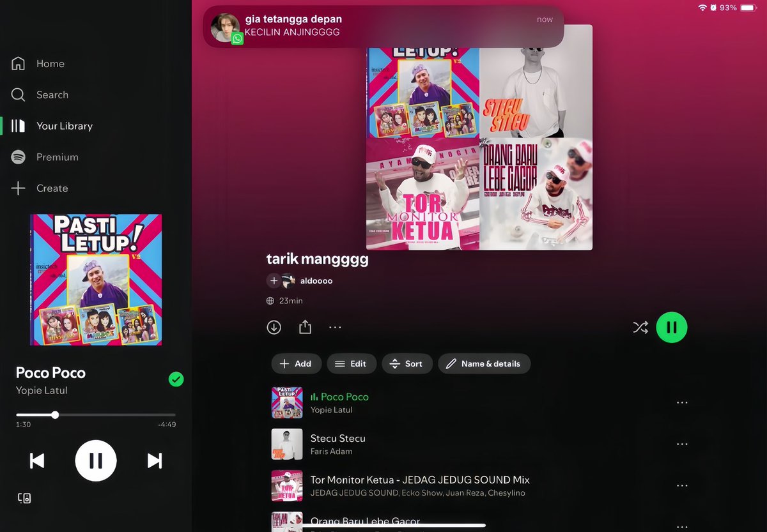Open artist Yopie Latul in the sidebar

coord(42,390)
